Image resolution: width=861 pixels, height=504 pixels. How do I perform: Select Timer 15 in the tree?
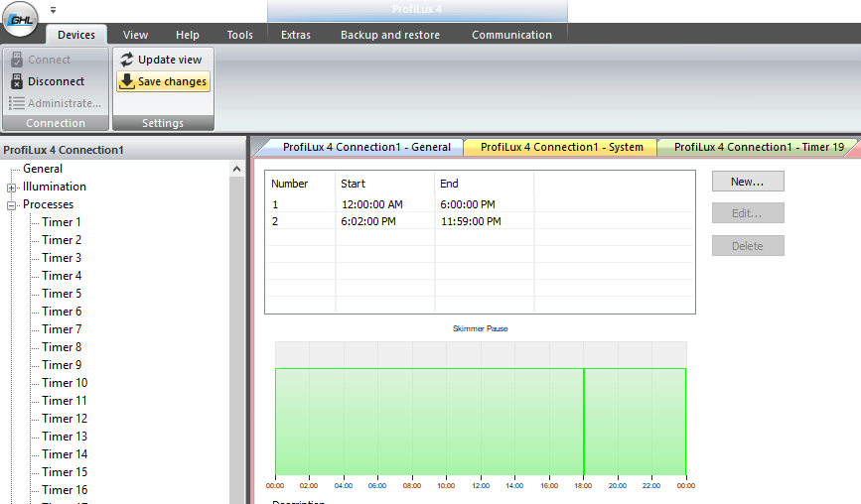point(65,471)
